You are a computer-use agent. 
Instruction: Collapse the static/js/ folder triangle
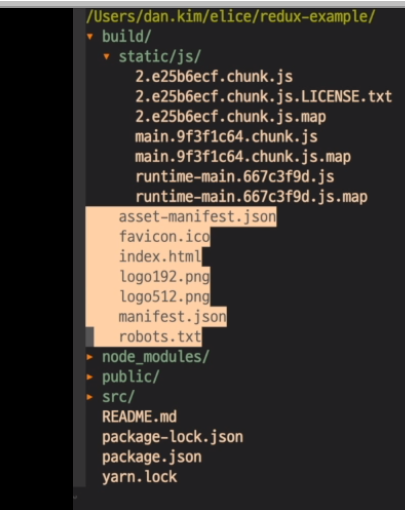pos(106,56)
